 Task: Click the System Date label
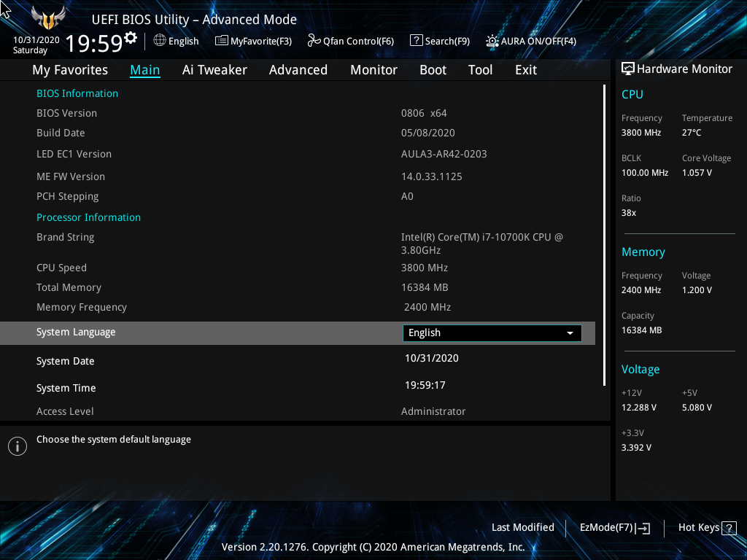tap(65, 362)
